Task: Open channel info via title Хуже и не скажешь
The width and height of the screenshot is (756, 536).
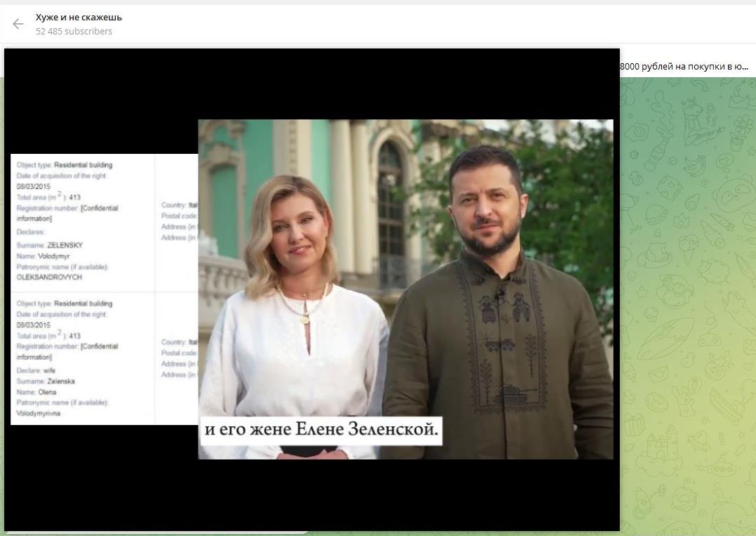Action: [79, 17]
